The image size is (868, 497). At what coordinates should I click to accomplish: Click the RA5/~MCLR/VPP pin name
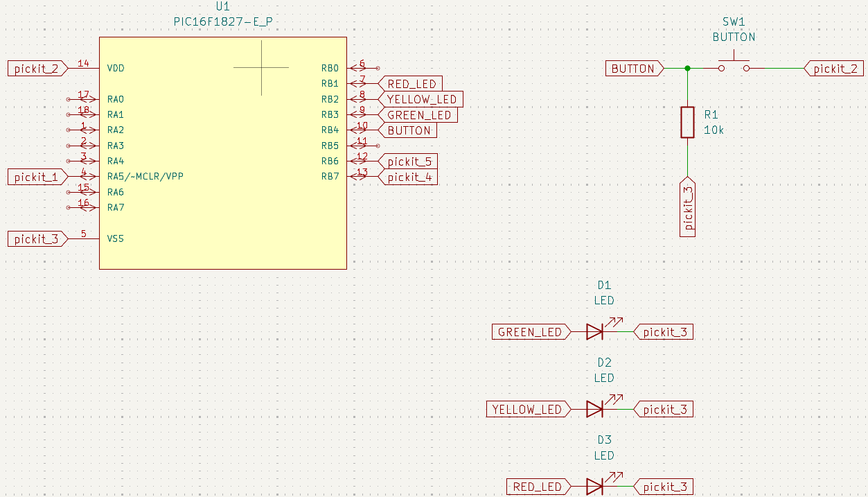tap(145, 177)
